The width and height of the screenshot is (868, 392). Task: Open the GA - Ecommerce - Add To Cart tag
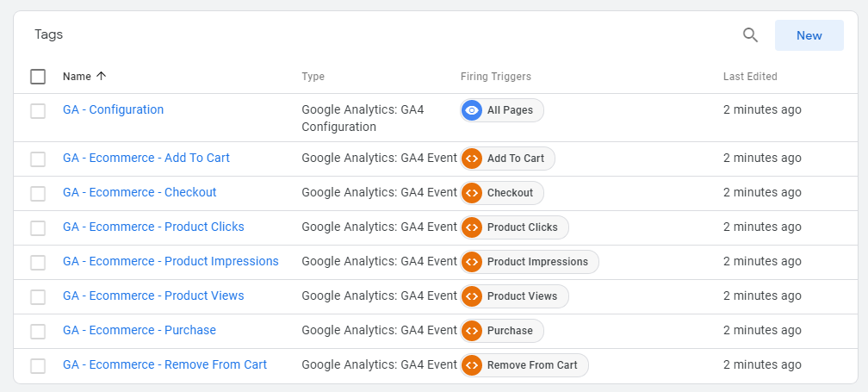[146, 158]
